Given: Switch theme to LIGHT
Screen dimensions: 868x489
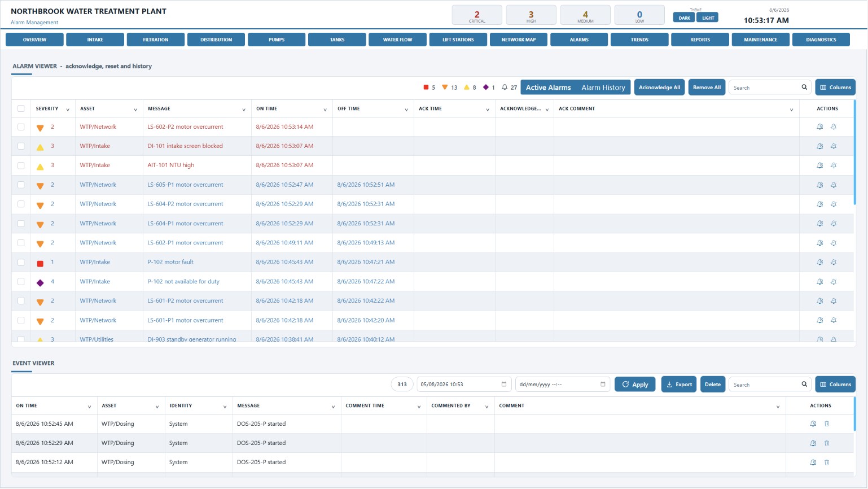Looking at the screenshot, I should click(708, 18).
